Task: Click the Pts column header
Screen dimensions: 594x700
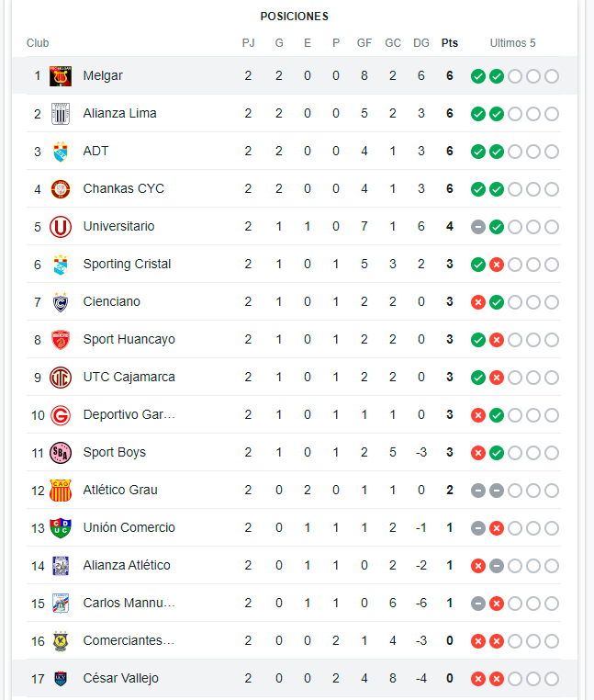Action: tap(450, 43)
